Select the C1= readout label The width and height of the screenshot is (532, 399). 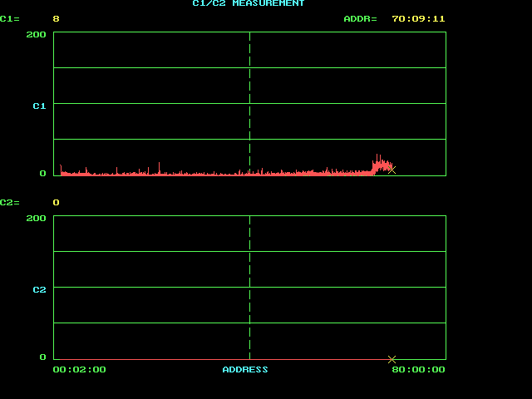(10, 19)
